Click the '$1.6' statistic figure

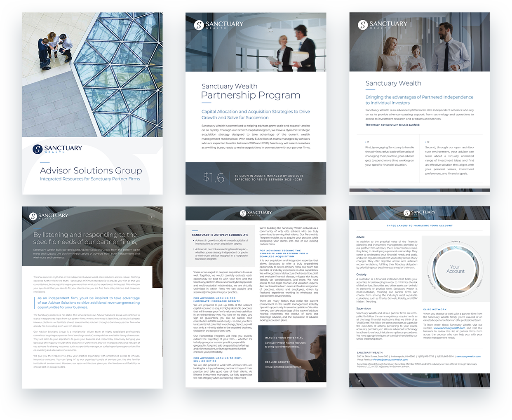214,178
